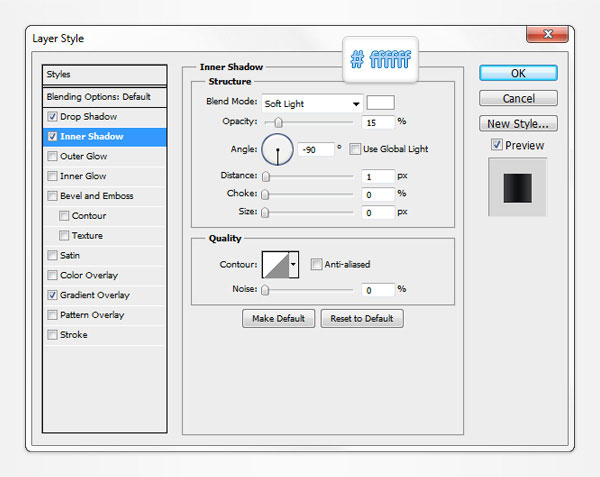The height and width of the screenshot is (477, 600).
Task: Select the Bevel and Emboss style row
Action: 105,196
